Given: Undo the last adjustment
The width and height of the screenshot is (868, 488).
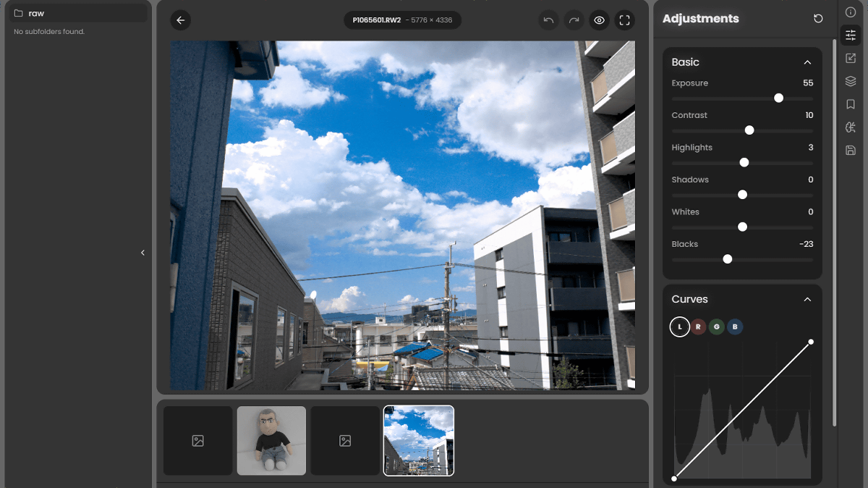Looking at the screenshot, I should point(548,20).
